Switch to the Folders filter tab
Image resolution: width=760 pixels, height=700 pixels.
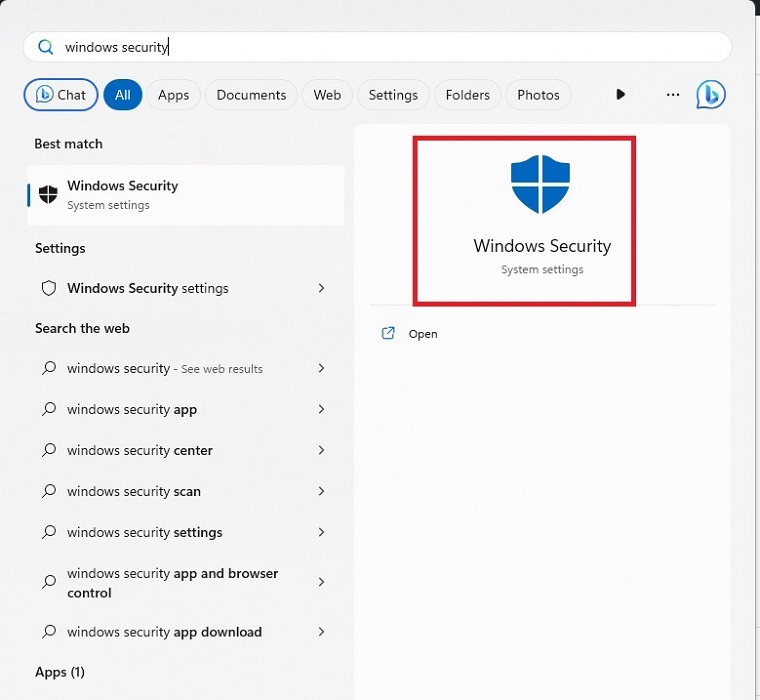pyautogui.click(x=468, y=95)
